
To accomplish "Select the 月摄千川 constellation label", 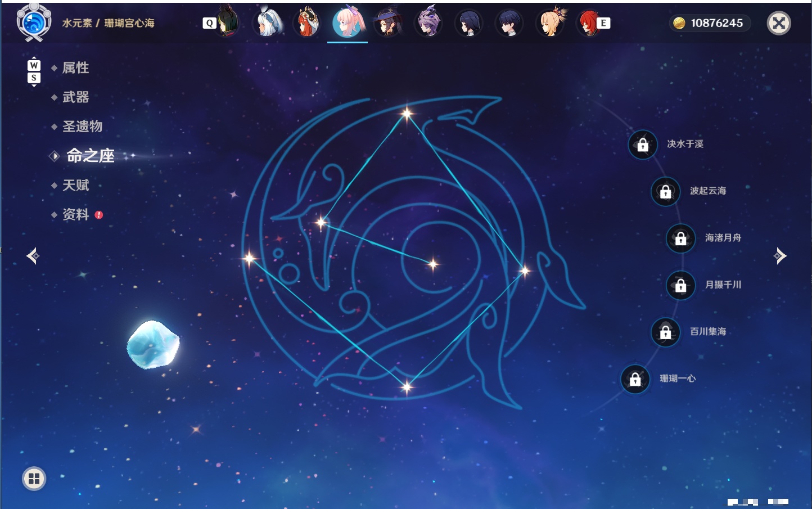I will coord(723,285).
